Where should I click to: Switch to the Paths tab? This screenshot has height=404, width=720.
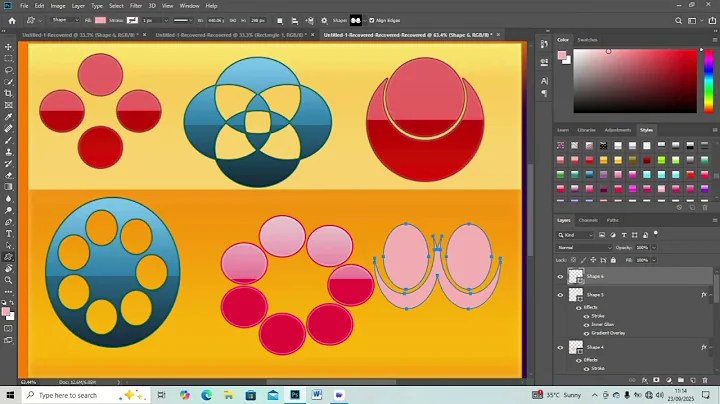point(613,220)
